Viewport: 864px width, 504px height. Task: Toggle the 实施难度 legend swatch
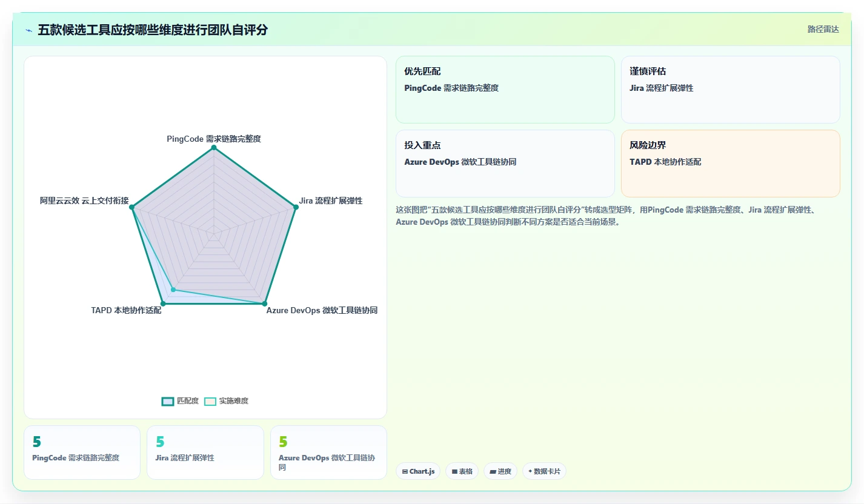210,401
